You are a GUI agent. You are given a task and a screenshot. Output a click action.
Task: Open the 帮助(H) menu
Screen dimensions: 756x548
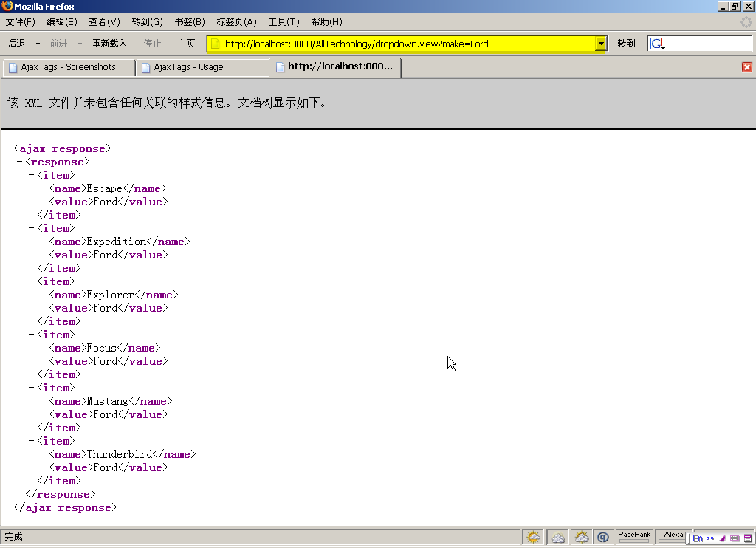[326, 22]
